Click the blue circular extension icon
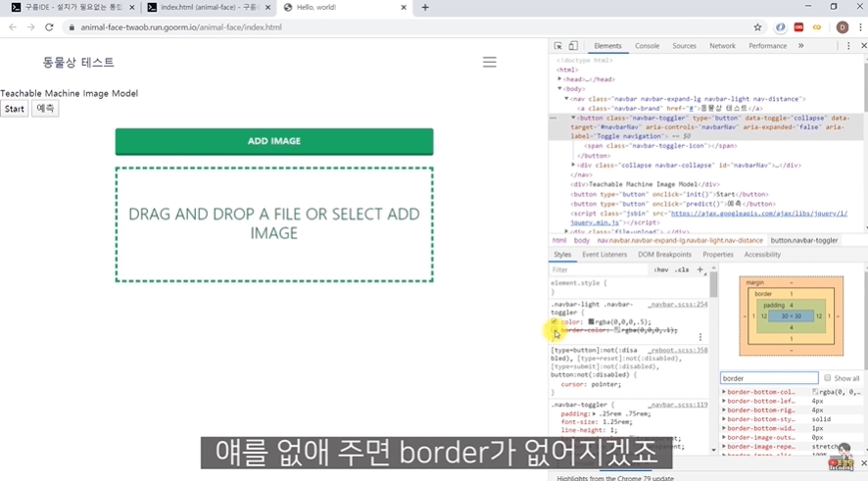Screen dimensions: 868x481 780,27
